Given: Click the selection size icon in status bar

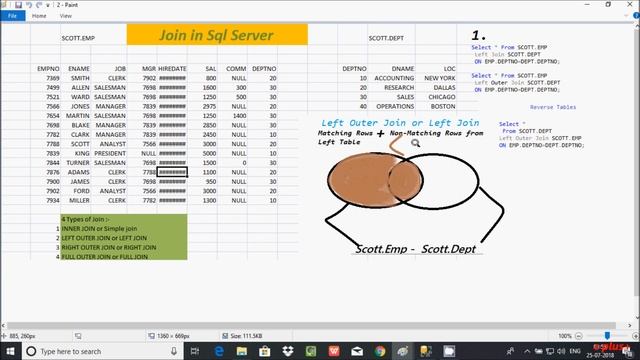Looking at the screenshot, I should 78,336.
